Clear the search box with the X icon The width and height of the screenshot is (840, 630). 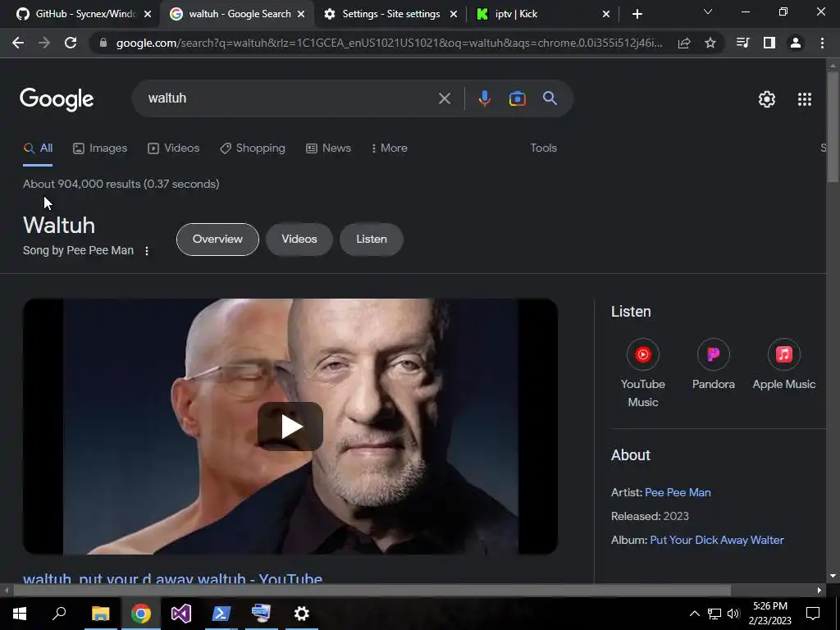click(x=445, y=98)
